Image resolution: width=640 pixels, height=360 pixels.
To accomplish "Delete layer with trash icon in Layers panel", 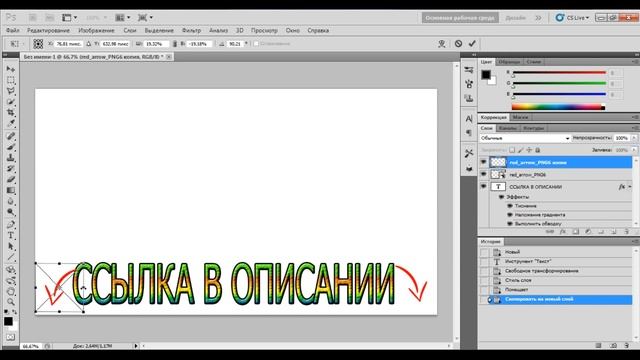I will click(x=627, y=231).
